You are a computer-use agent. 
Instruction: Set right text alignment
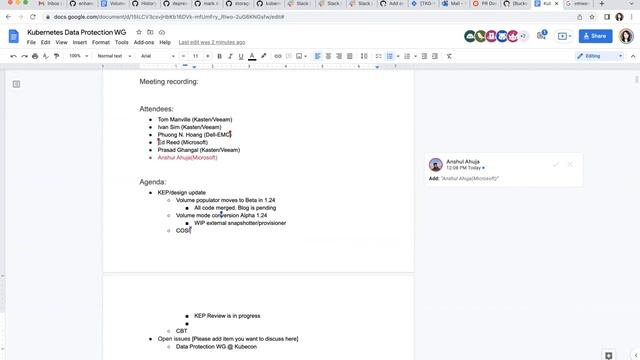339,56
